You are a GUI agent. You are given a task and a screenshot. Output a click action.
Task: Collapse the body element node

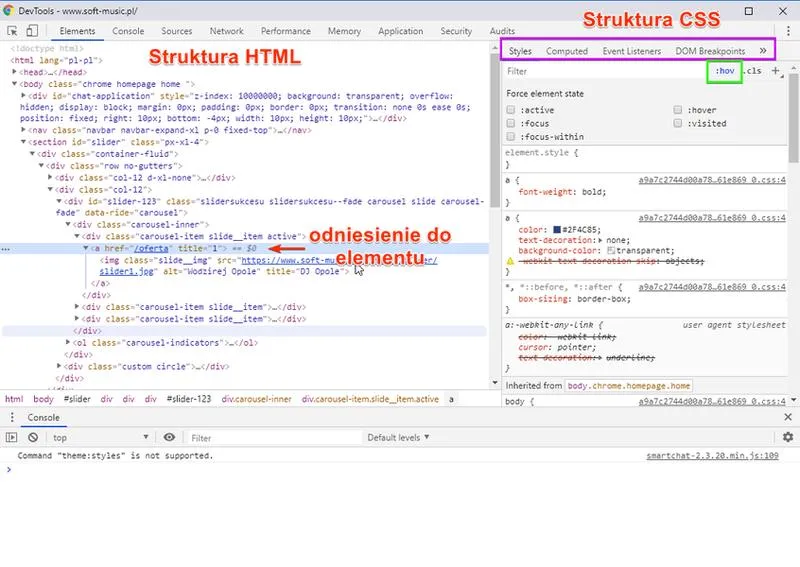pos(14,84)
